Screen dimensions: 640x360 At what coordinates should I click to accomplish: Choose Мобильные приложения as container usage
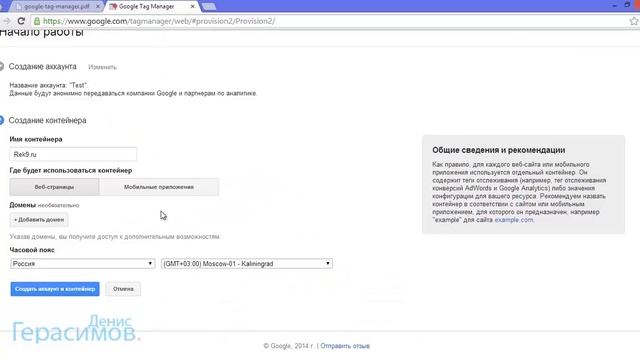pyautogui.click(x=159, y=187)
